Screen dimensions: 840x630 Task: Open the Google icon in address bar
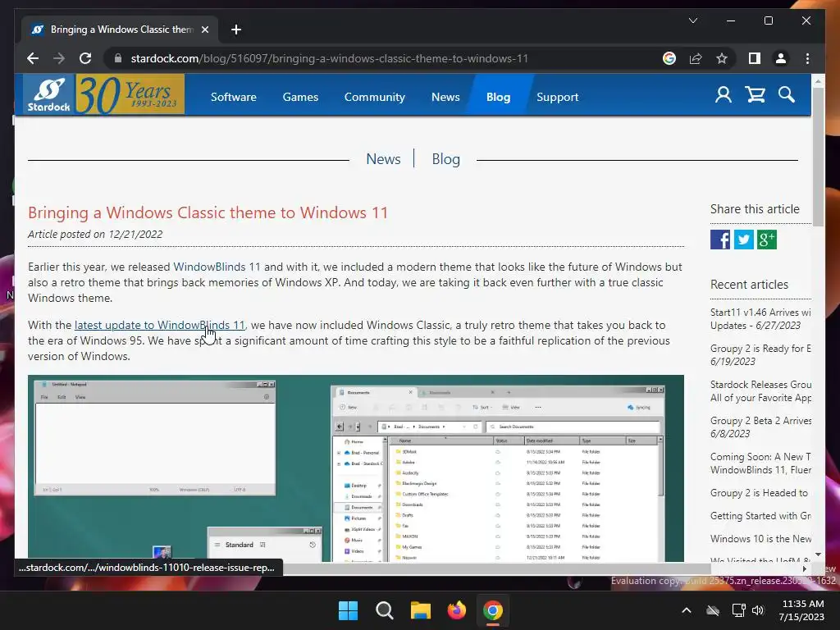tap(669, 58)
